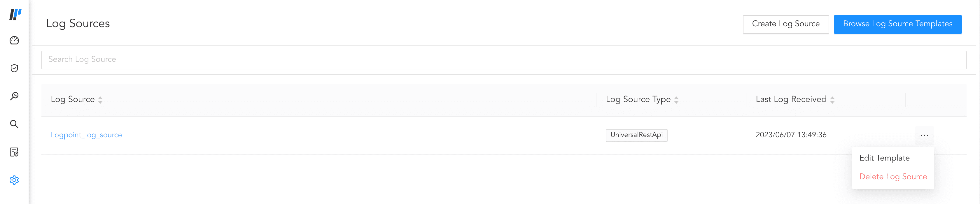Click the Create Log Source button
Viewport: 980px width, 204px height.
785,24
